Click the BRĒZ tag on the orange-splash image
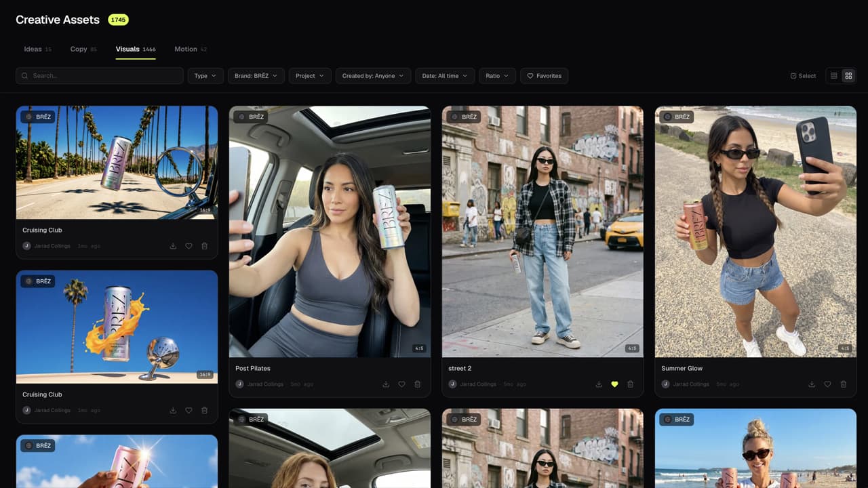This screenshot has height=488, width=868. pyautogui.click(x=37, y=281)
